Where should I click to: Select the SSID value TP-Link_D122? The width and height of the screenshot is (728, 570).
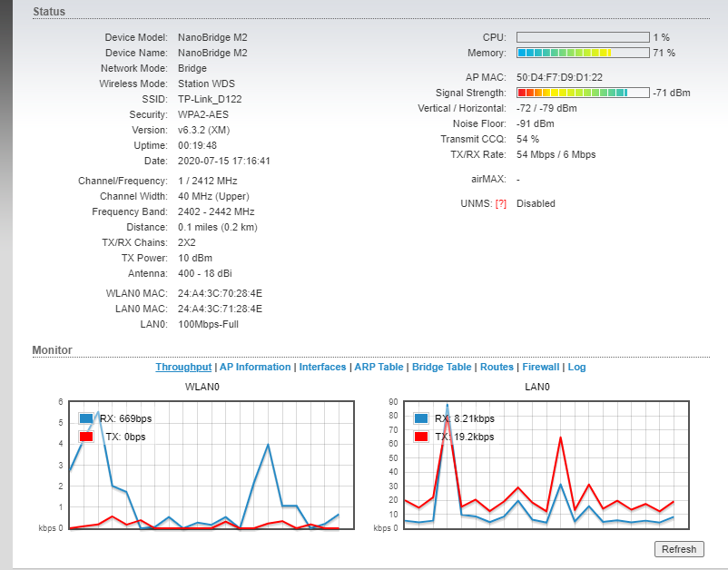(210, 99)
